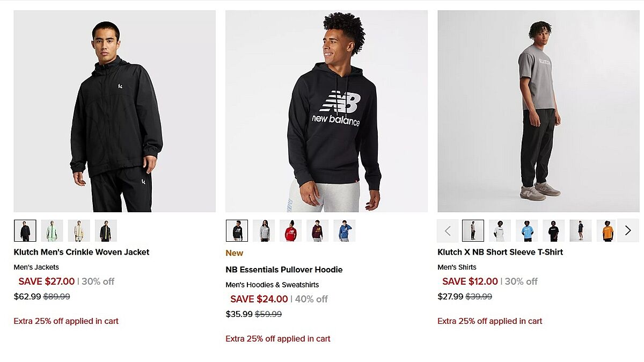Open Klutch X NB Short Sleeve T-Shirt link
Screen dimensions: 644x362
(500, 252)
